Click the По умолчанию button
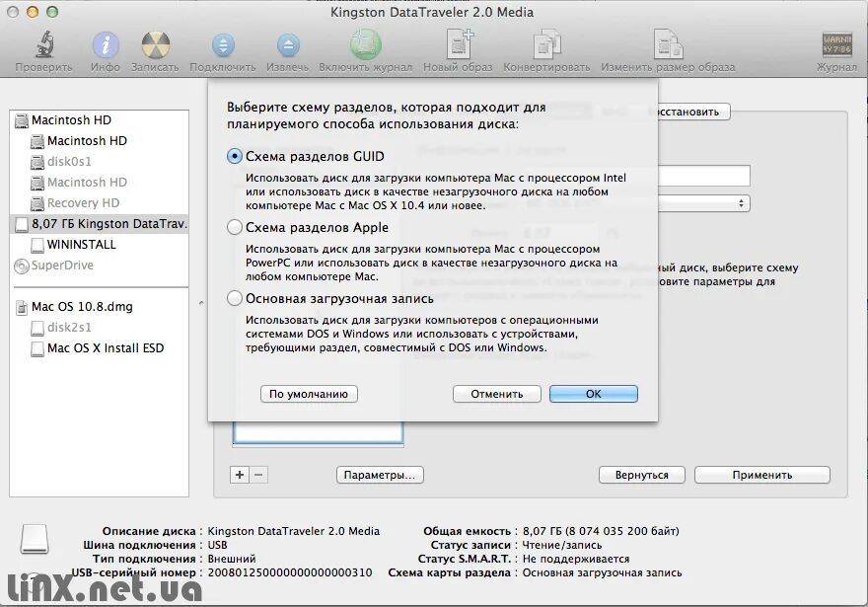The height and width of the screenshot is (607, 868). pos(309,394)
